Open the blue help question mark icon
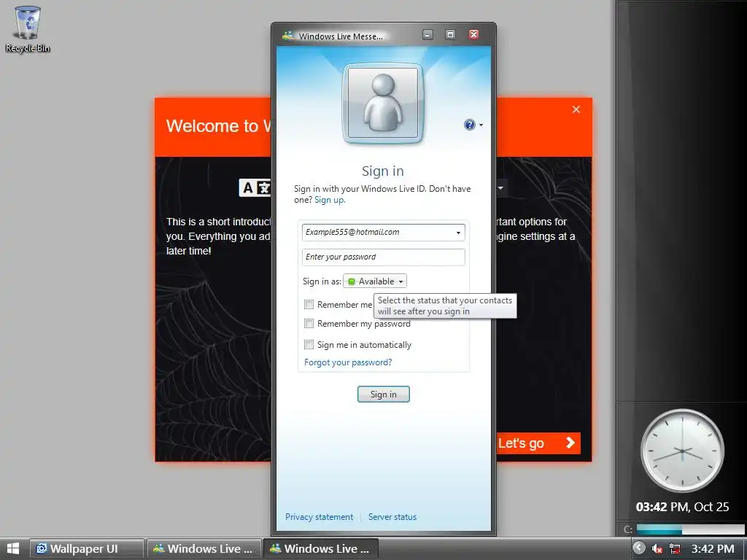 coord(469,125)
